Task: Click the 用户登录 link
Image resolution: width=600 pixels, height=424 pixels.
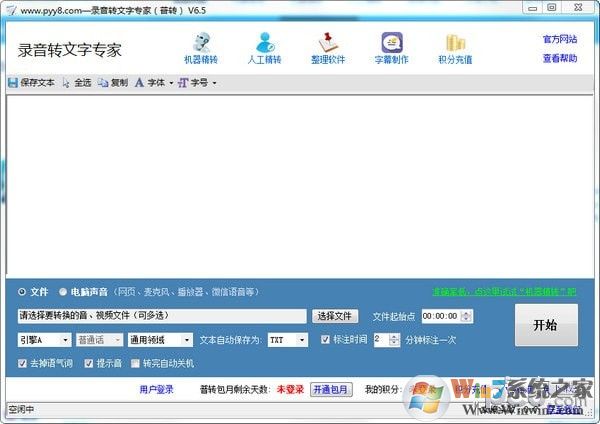Action: (x=157, y=390)
